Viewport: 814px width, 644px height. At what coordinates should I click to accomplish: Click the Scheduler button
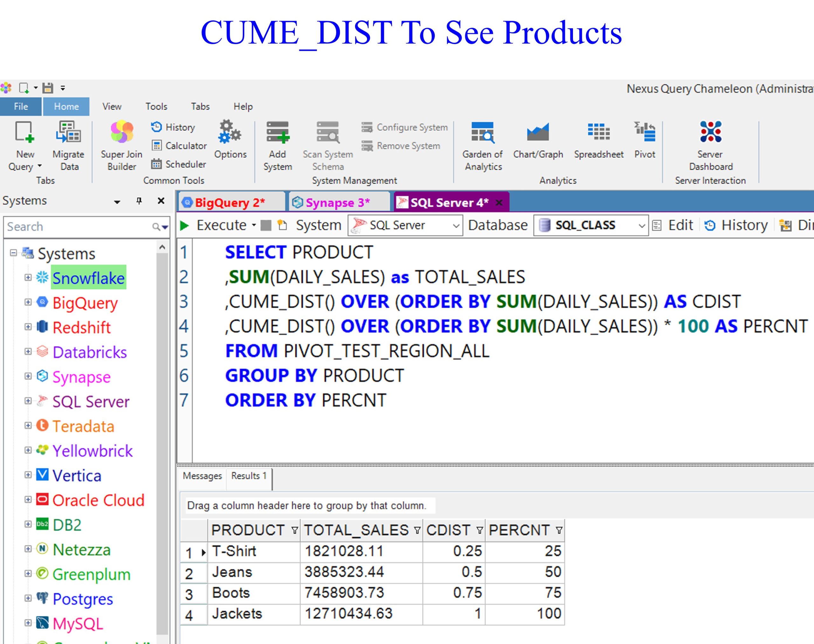[x=179, y=164]
